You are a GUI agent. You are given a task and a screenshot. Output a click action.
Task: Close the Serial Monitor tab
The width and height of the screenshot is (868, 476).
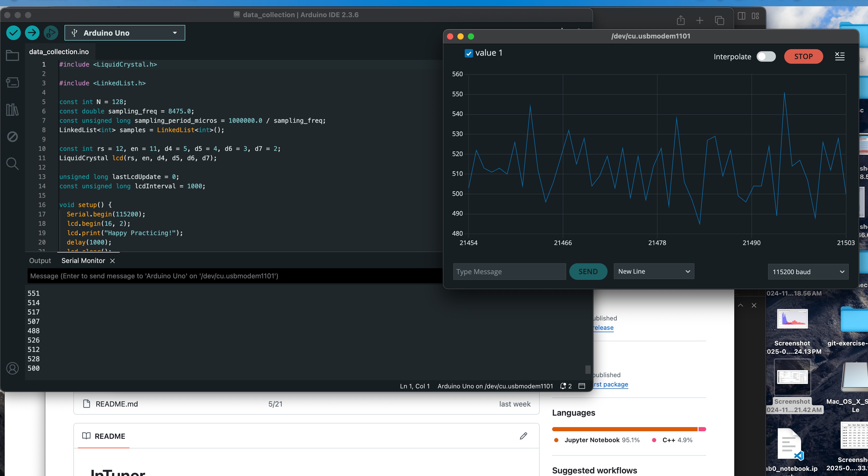(113, 261)
